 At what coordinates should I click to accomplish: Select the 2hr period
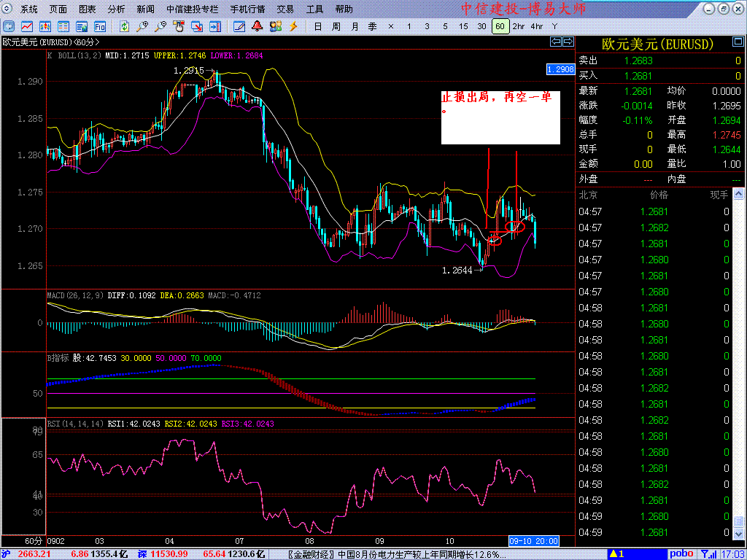coord(519,27)
